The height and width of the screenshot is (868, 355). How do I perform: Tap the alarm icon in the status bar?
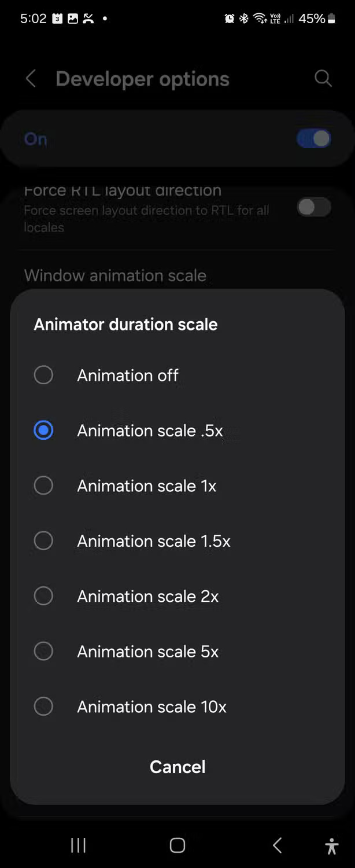pos(229,18)
